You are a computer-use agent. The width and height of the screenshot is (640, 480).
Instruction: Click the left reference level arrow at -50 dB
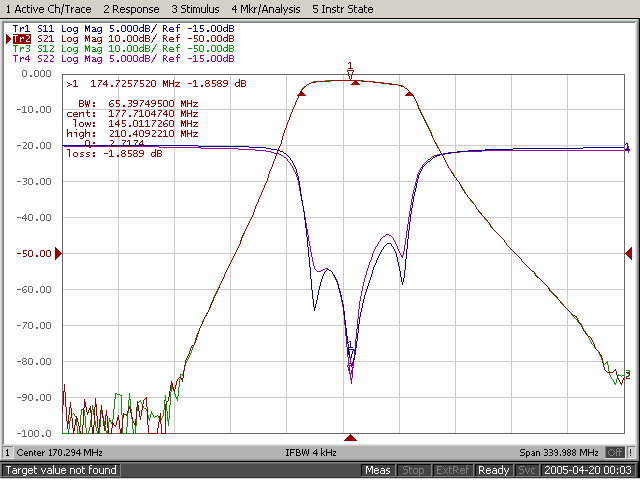tap(58, 254)
